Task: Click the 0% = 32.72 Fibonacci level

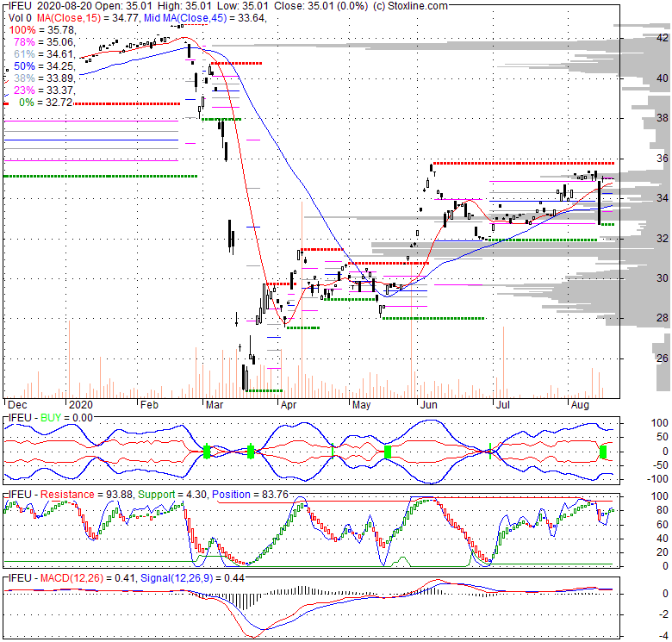Action: (x=46, y=103)
